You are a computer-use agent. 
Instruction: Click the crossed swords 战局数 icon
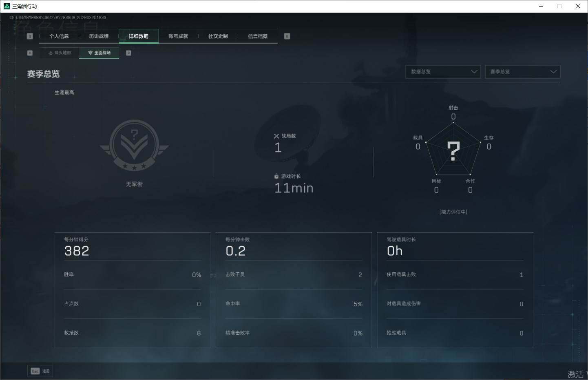[276, 136]
